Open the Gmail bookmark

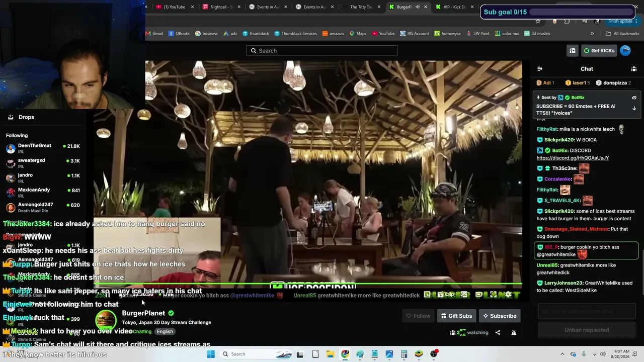154,34
